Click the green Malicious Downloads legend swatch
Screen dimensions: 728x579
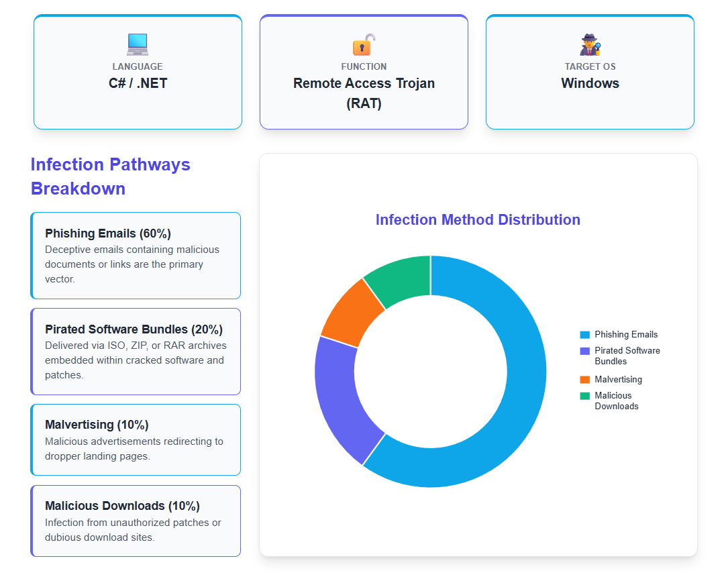[x=585, y=396]
